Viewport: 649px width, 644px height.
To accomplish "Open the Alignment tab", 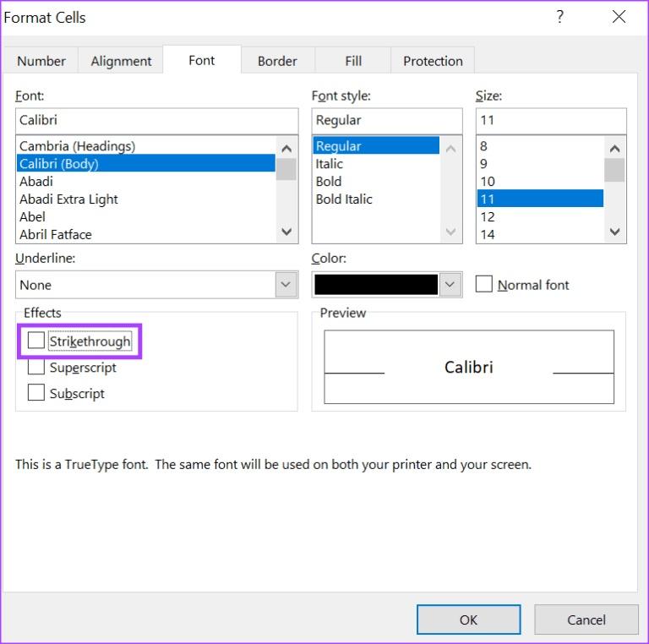I will coord(121,61).
